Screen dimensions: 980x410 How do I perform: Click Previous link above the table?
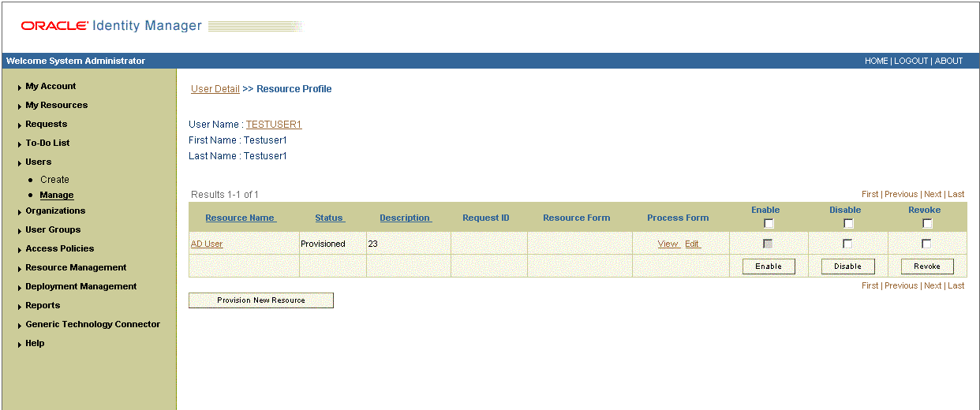point(901,194)
